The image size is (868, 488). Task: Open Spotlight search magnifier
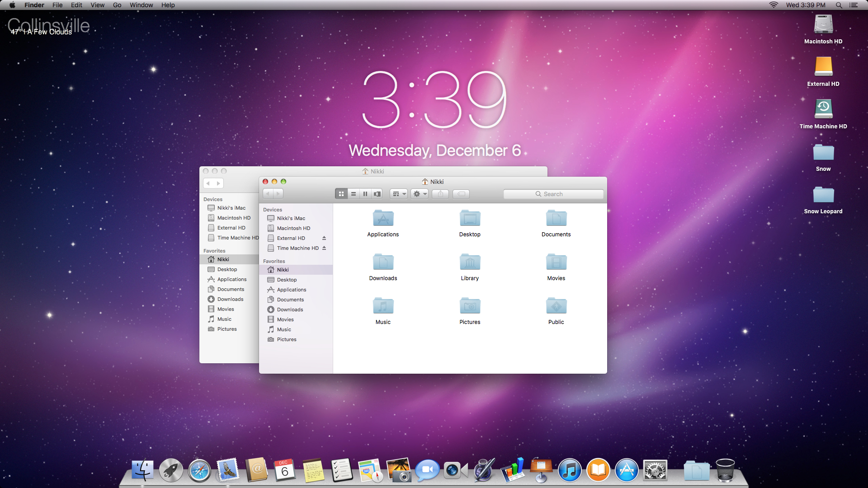[x=839, y=5]
